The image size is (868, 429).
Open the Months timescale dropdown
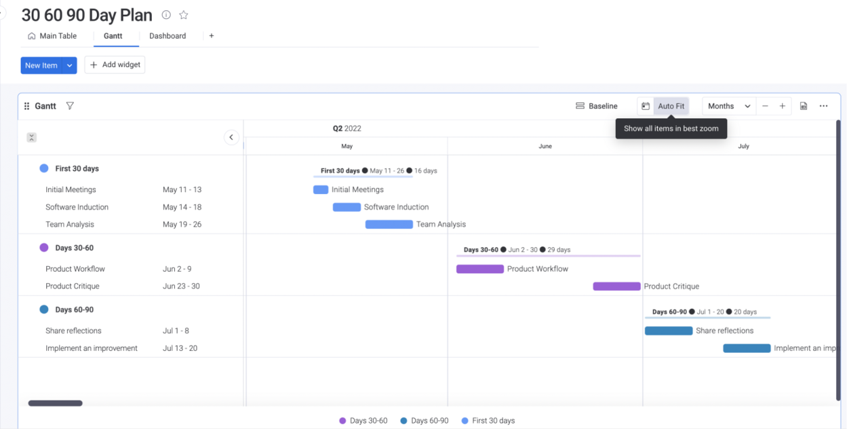coord(729,106)
